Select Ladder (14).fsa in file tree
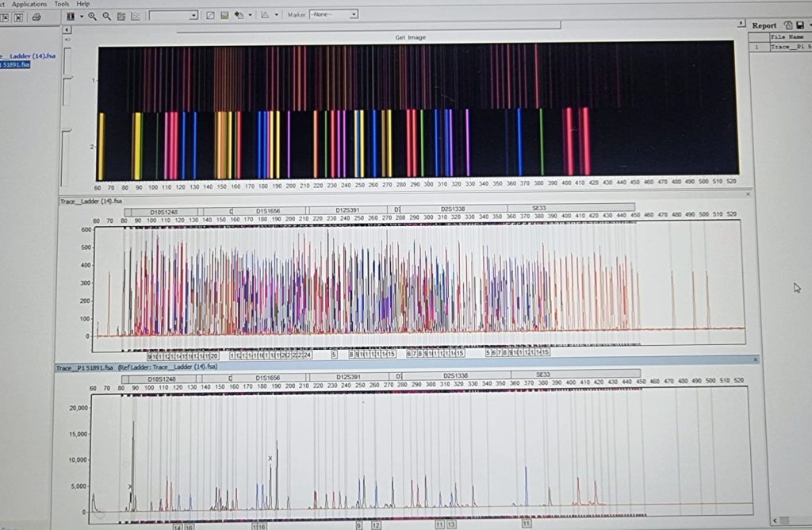 (28, 56)
